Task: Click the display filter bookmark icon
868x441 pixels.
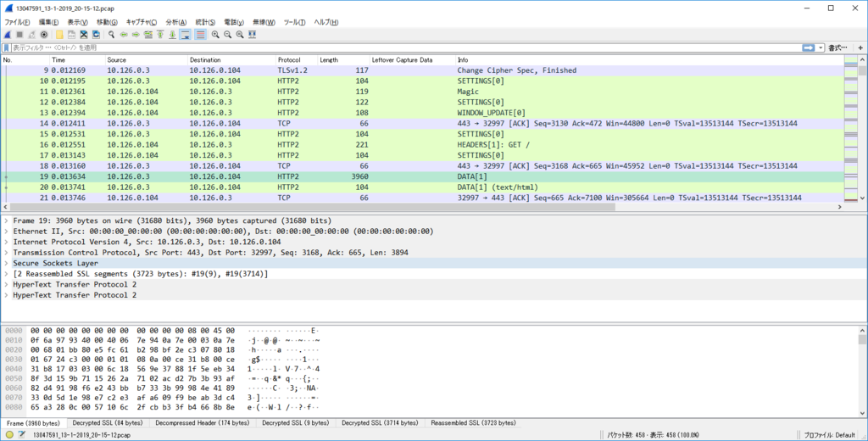Action: (x=7, y=47)
